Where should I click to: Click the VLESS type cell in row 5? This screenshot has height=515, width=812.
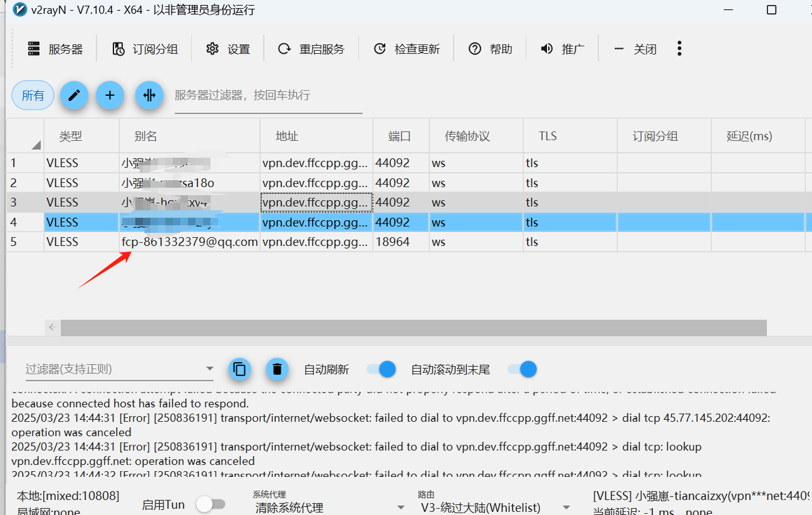pos(82,242)
